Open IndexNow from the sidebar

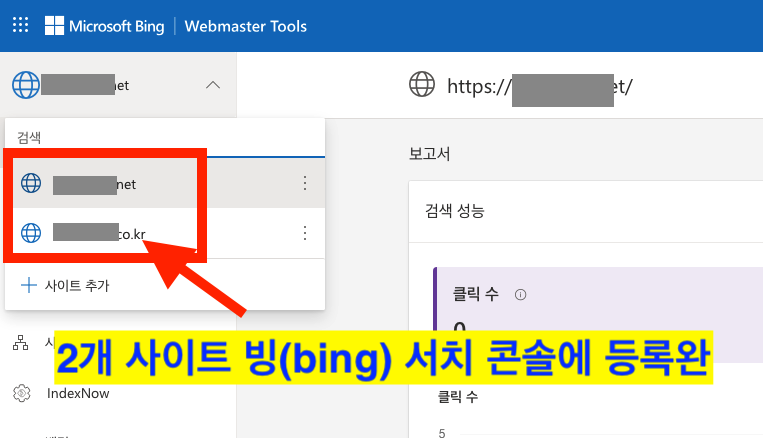(78, 393)
